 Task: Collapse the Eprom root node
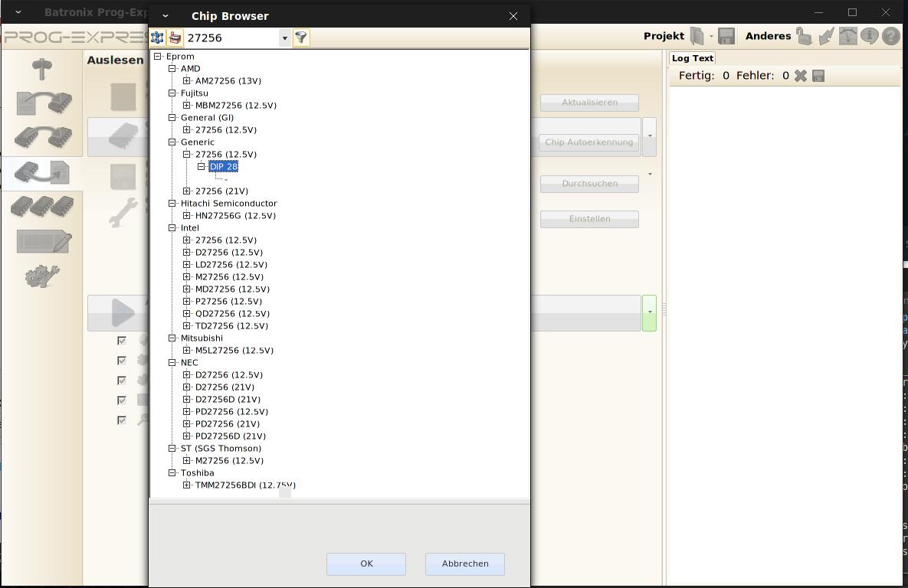point(158,56)
